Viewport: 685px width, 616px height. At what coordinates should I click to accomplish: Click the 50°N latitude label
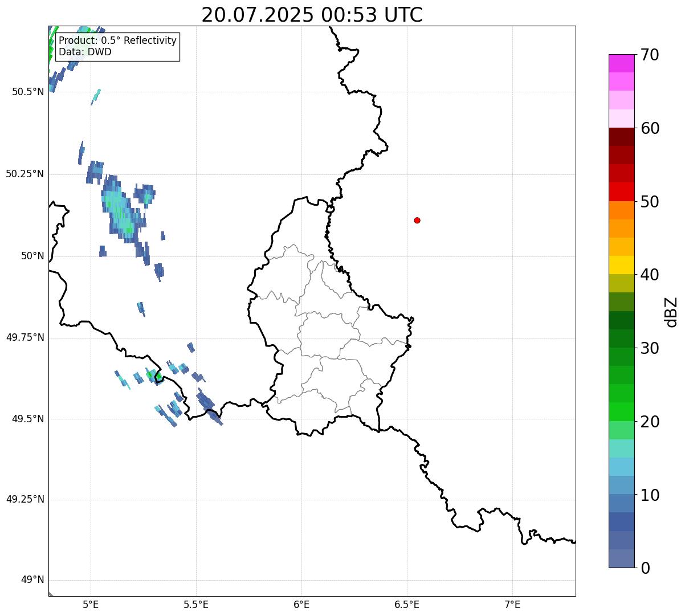[x=32, y=256]
